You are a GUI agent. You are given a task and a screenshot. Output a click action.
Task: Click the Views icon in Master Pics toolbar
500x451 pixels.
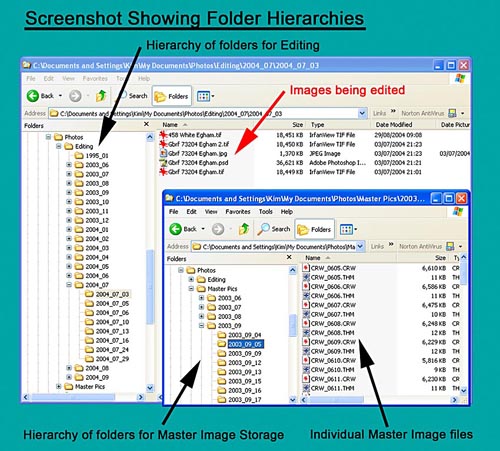(348, 229)
